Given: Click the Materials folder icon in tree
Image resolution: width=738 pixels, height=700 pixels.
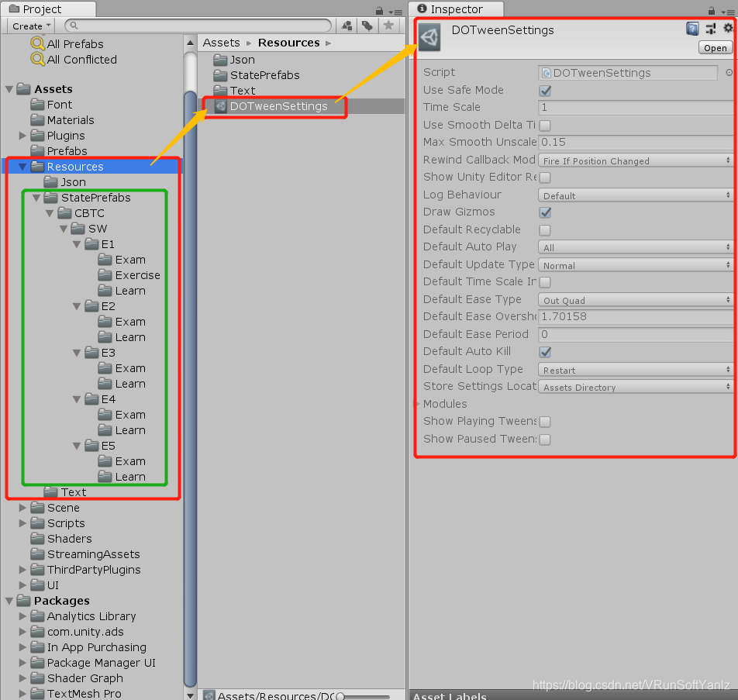Looking at the screenshot, I should pos(38,120).
